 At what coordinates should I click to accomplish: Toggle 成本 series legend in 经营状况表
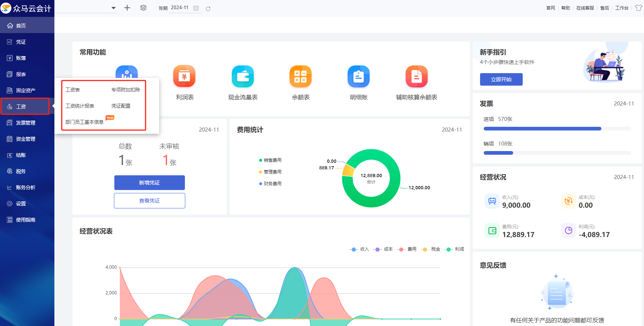coord(383,249)
